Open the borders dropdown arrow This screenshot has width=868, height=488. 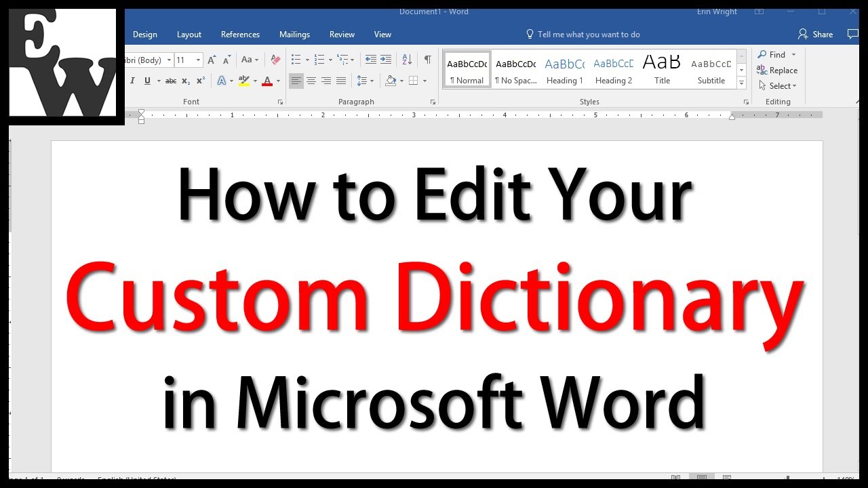[425, 81]
